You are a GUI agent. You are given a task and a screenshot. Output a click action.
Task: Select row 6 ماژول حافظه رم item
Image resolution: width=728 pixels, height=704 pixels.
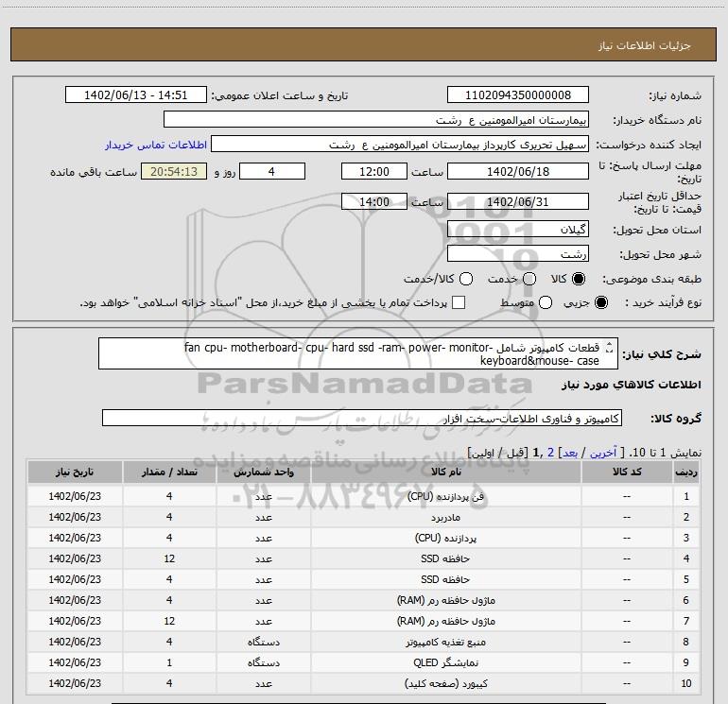(x=363, y=600)
